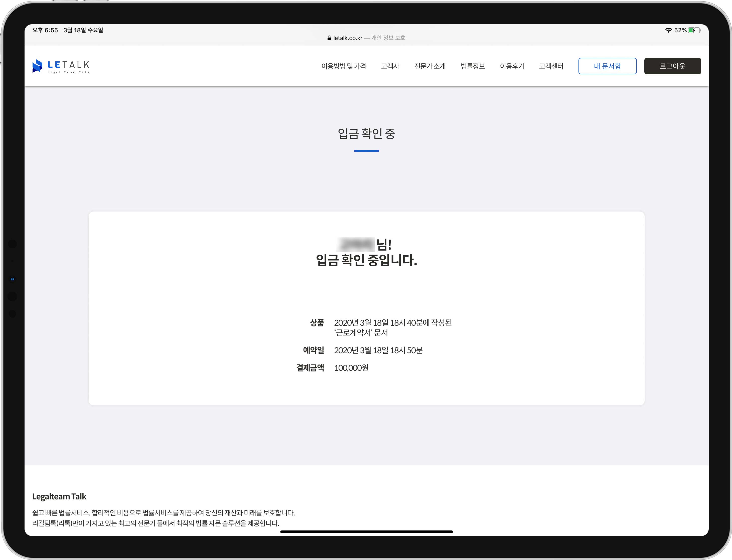Click the Legalteam Talk footer heading
This screenshot has width=732, height=560.
[59, 497]
